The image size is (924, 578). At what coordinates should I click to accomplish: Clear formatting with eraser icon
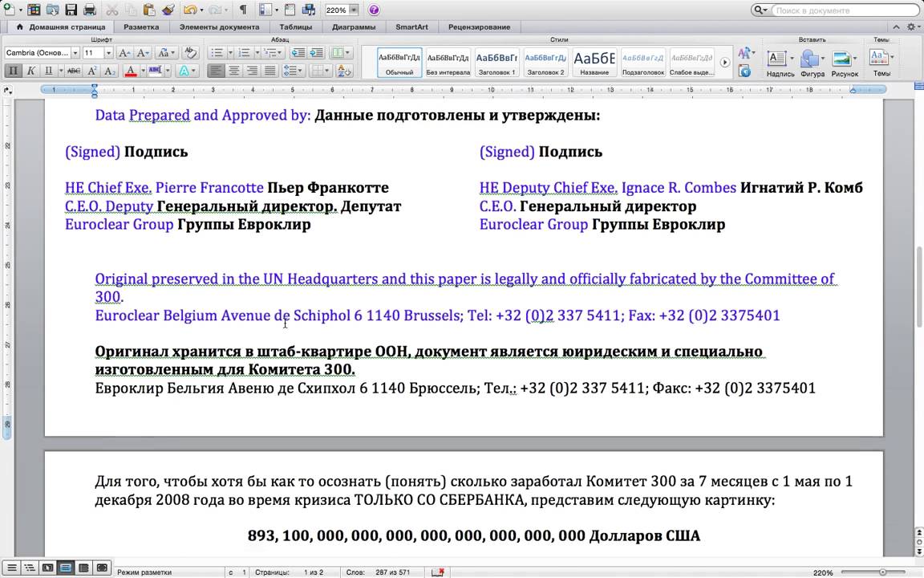pos(190,53)
